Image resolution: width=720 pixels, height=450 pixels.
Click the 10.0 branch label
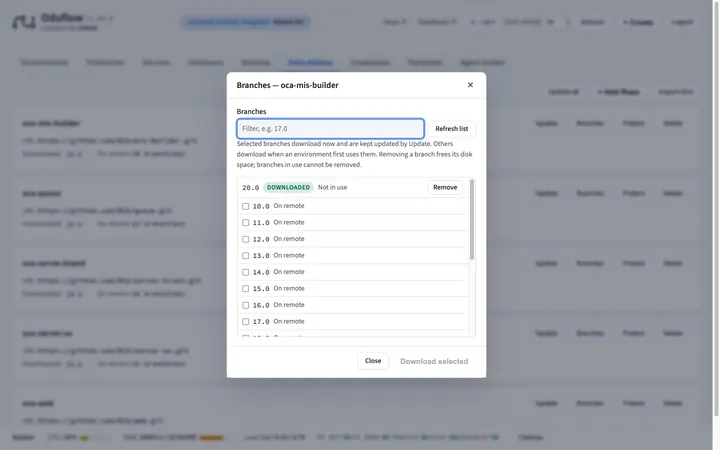click(261, 206)
